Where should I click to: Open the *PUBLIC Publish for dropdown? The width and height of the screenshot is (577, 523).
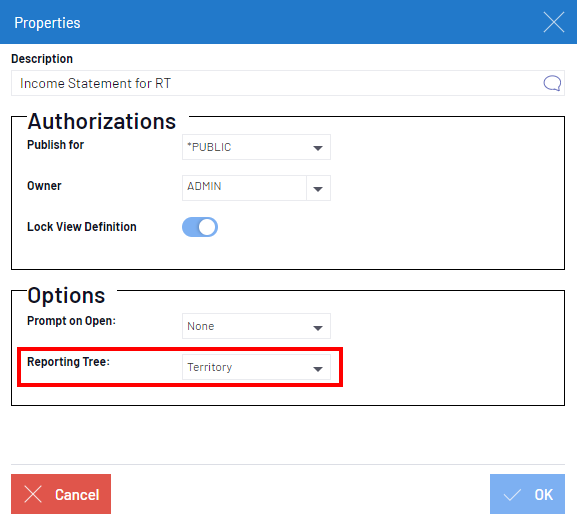click(256, 147)
